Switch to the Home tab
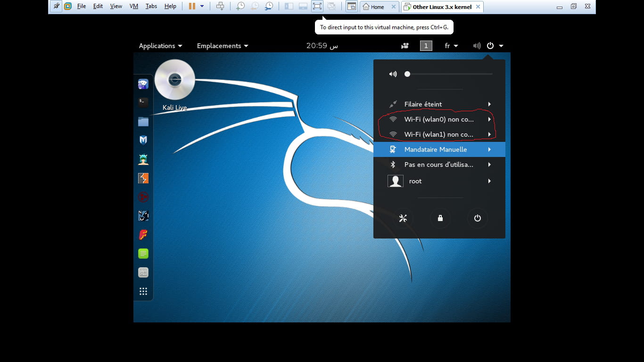Viewport: 644px width, 362px height. point(379,7)
